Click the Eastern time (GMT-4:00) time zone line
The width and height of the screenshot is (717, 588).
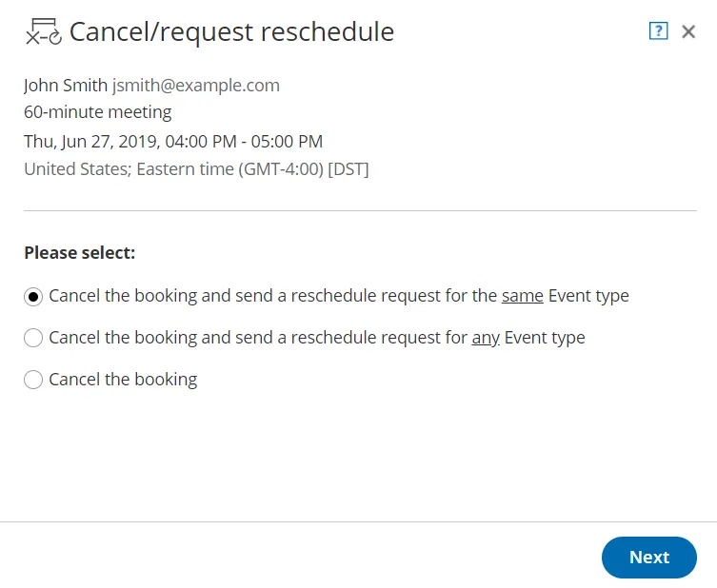click(x=196, y=169)
